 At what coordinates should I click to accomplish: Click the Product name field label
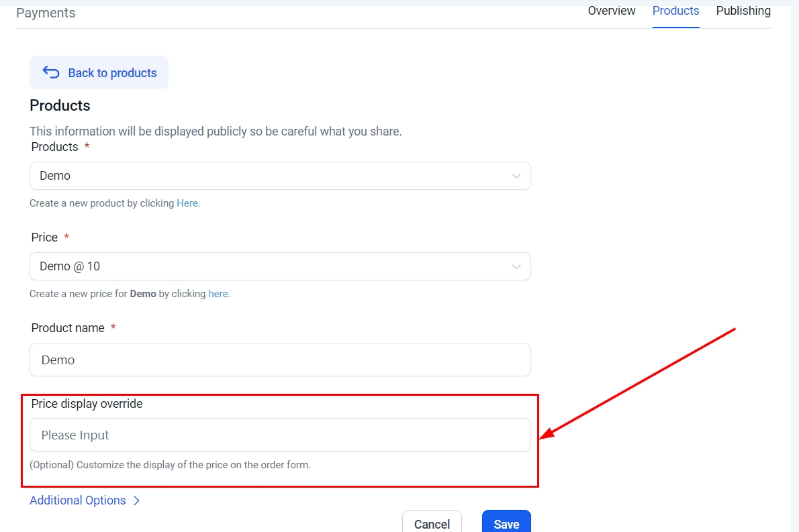[68, 328]
